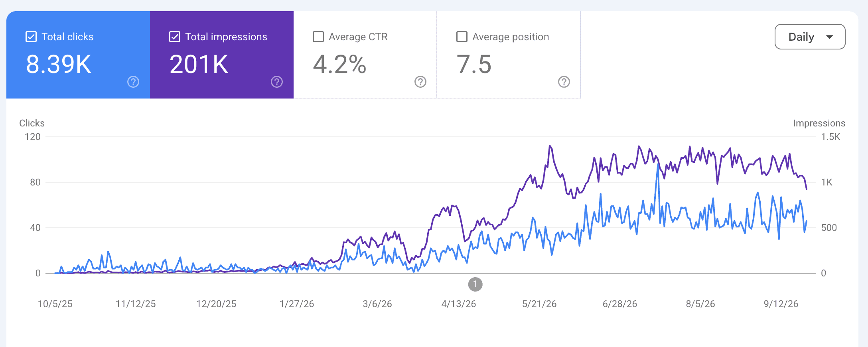Click the 4/13/26 date label
This screenshot has height=347, width=868.
coord(459,304)
